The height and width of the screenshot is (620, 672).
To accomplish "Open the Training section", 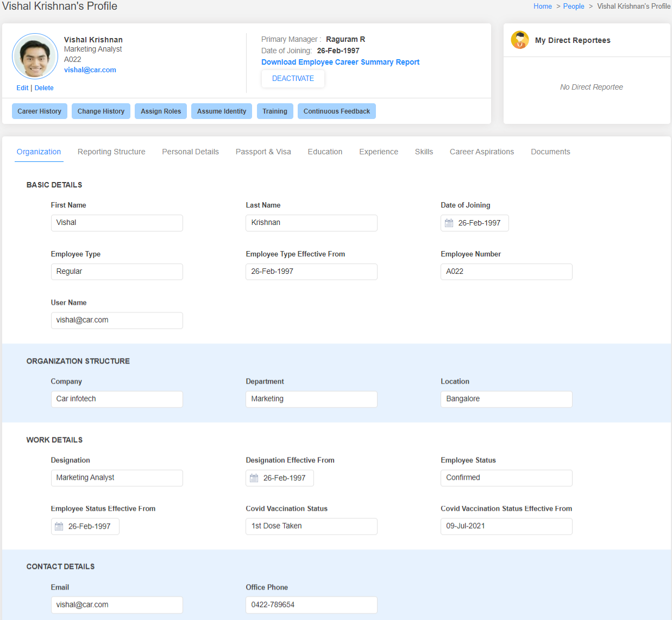I will [275, 111].
